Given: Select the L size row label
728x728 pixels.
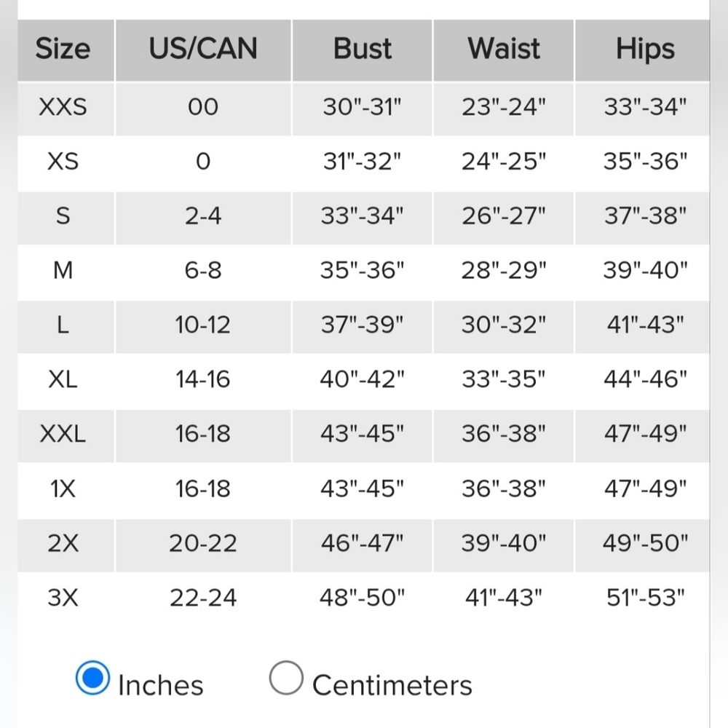Looking at the screenshot, I should point(63,325).
